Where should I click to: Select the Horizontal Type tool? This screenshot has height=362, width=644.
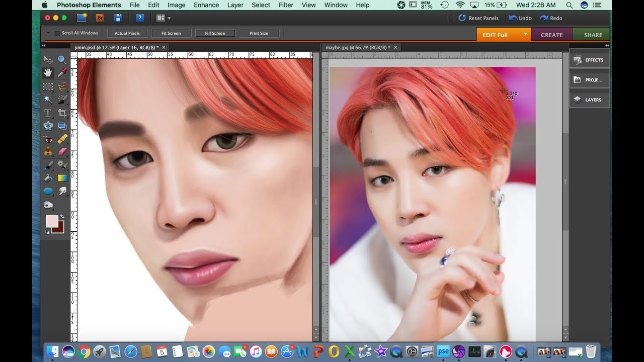[48, 113]
